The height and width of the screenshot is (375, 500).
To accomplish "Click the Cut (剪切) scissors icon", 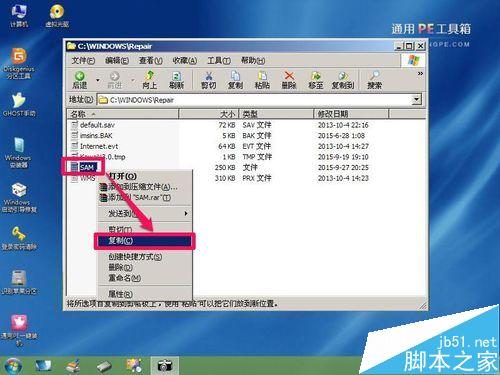I will (x=209, y=80).
